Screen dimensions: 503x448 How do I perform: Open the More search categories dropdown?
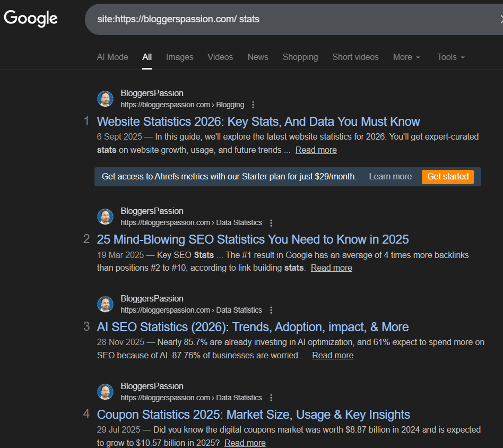[x=406, y=57]
